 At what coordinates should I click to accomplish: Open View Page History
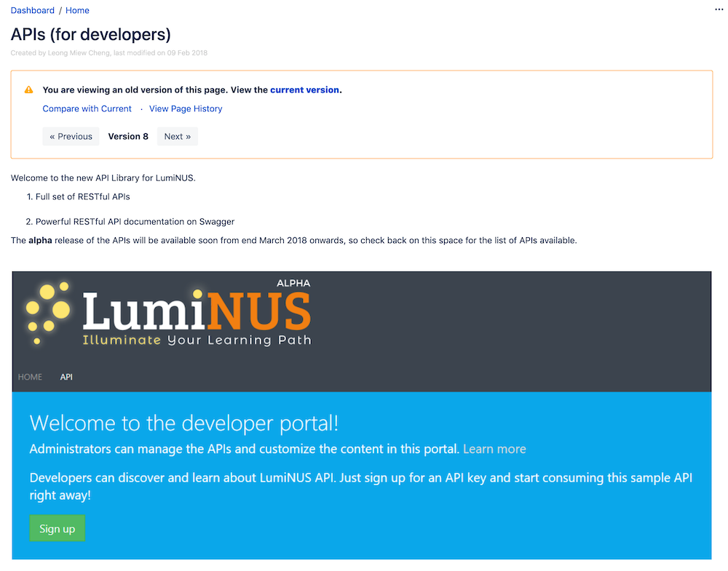(186, 108)
